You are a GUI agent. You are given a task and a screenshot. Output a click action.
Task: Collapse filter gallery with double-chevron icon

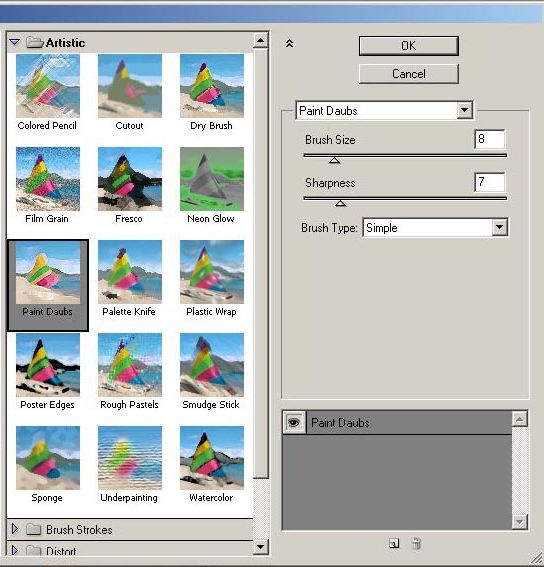click(289, 44)
